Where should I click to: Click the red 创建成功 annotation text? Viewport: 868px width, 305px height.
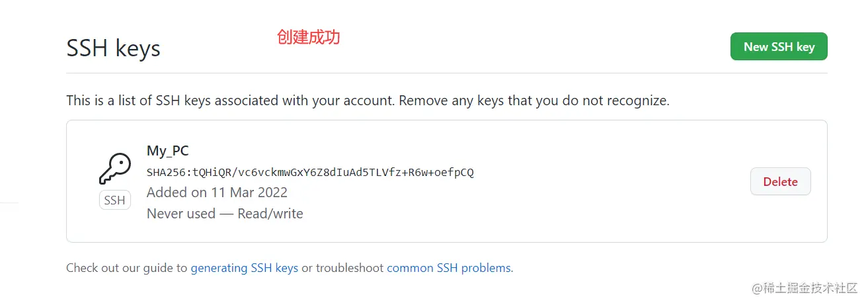pyautogui.click(x=308, y=38)
